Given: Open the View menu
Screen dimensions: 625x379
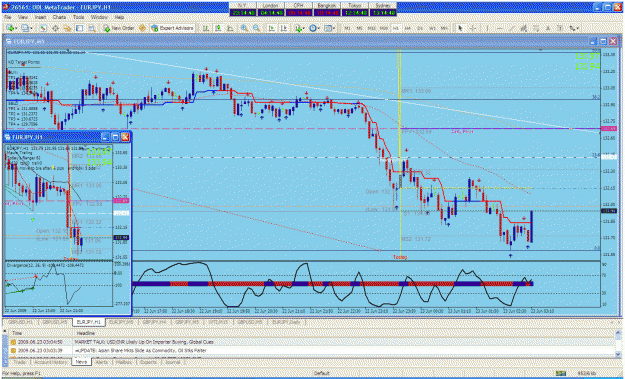Looking at the screenshot, I should click(23, 18).
